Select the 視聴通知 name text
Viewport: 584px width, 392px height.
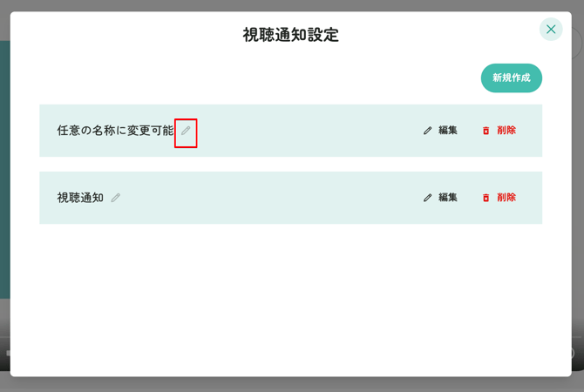point(80,198)
